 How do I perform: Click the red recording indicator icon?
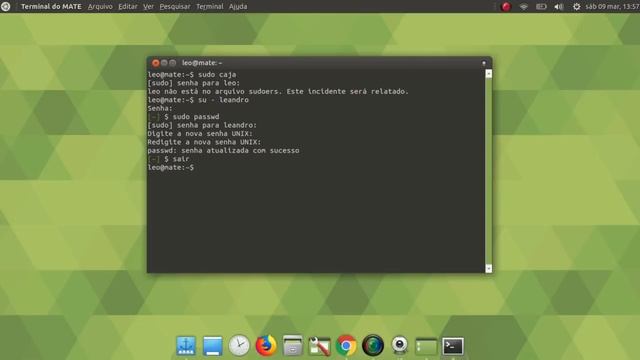[506, 7]
